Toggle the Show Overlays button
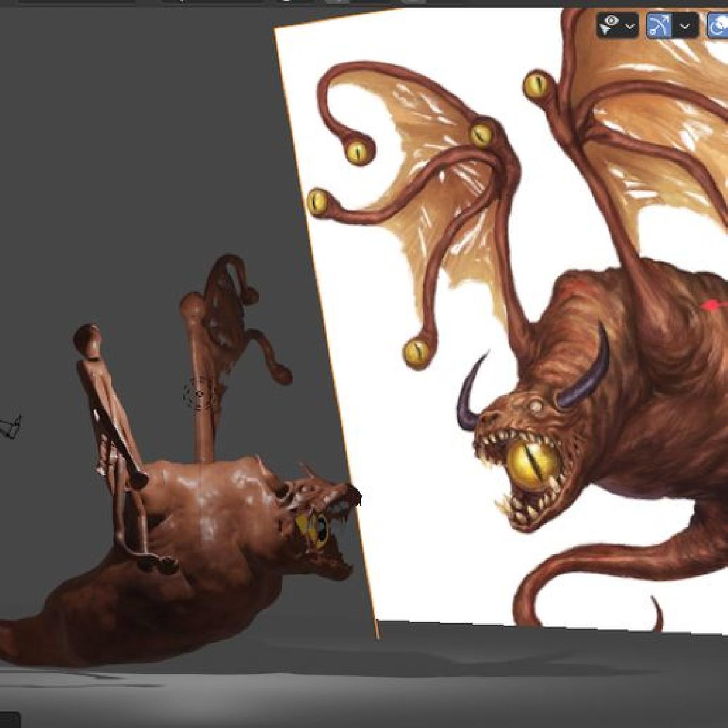This screenshot has height=728, width=728. (718, 26)
